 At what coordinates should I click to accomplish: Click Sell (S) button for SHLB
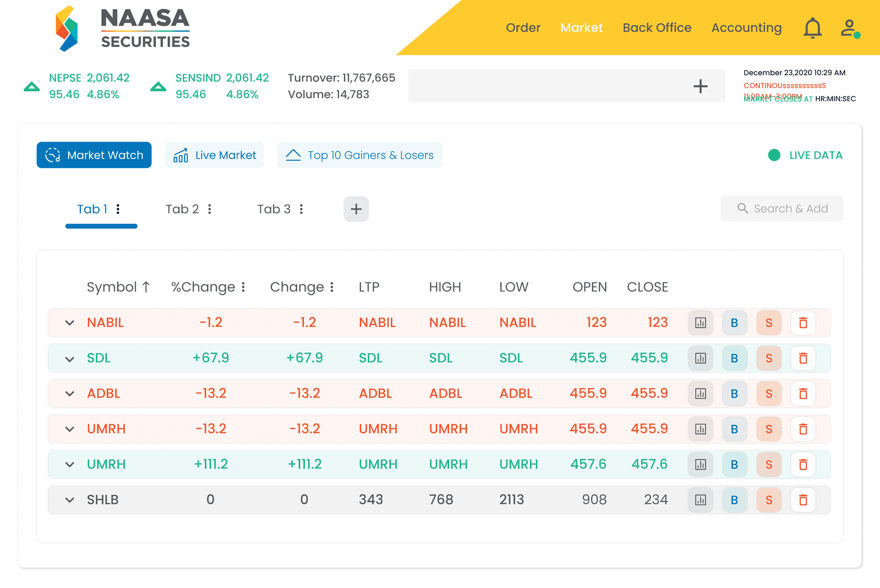click(769, 500)
